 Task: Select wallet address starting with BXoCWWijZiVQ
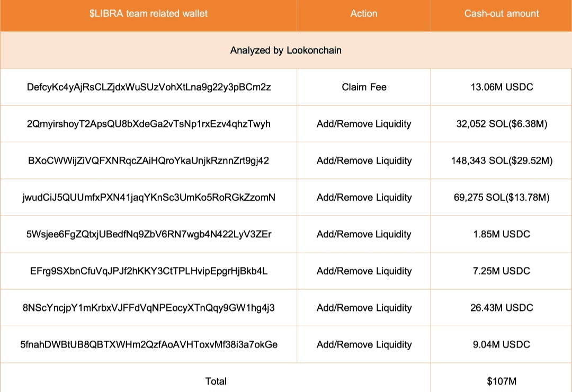(x=148, y=161)
